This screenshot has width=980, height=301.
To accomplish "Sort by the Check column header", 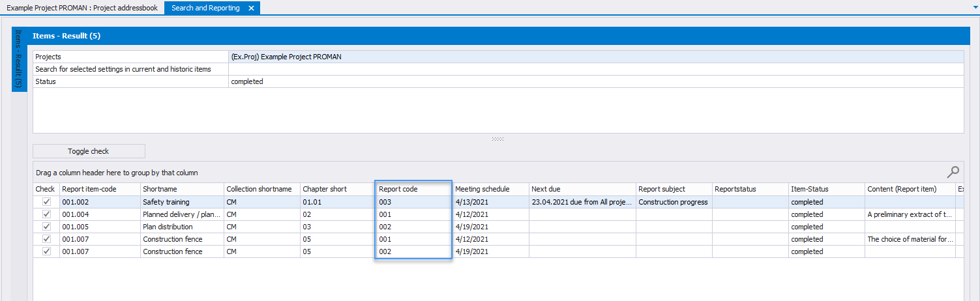I will point(46,189).
